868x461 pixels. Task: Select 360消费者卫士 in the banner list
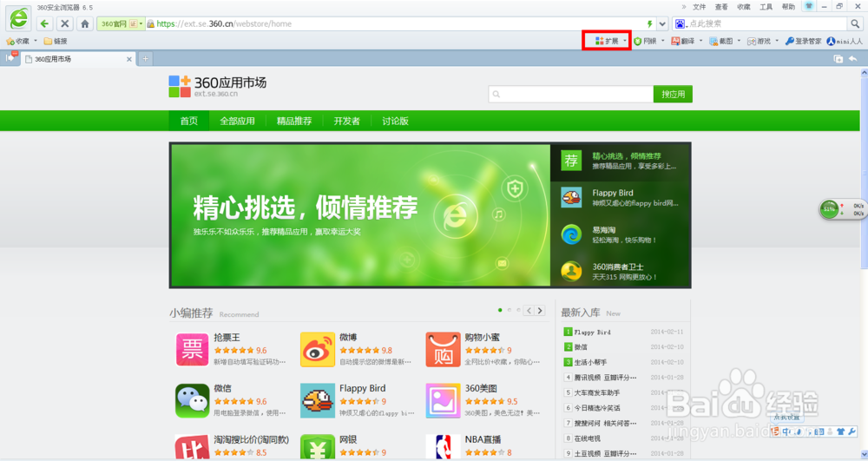point(620,271)
